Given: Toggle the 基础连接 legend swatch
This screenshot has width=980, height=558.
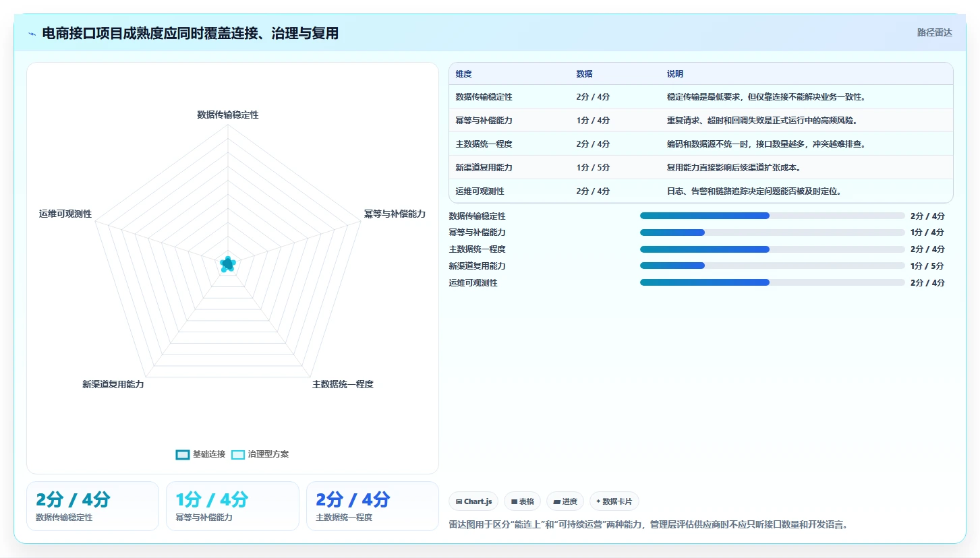Looking at the screenshot, I should (182, 454).
